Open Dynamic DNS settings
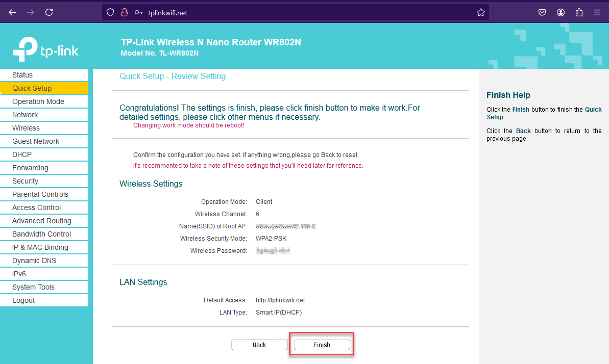Viewport: 609px width, 364px height. [44, 261]
